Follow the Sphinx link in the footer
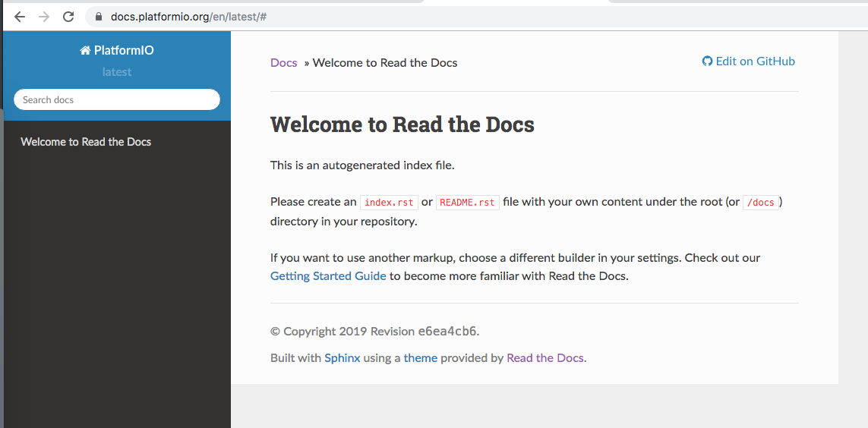 coord(342,357)
